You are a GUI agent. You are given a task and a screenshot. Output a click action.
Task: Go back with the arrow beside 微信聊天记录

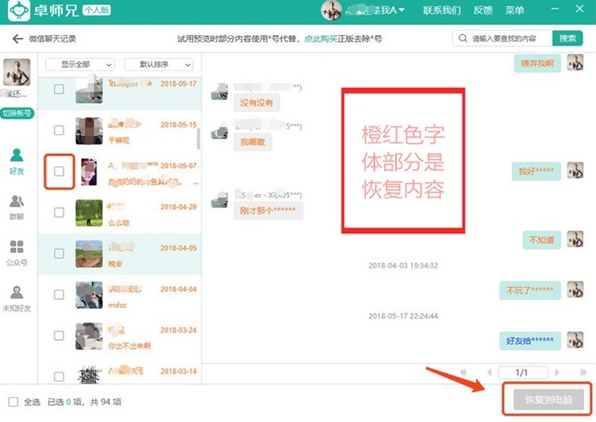(x=17, y=39)
